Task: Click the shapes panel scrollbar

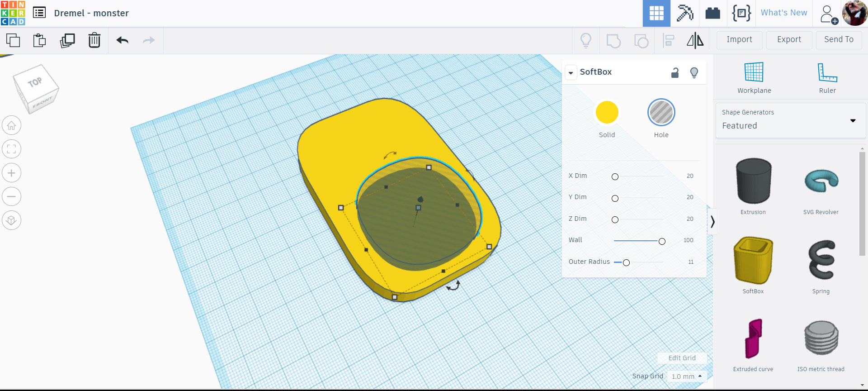Action: [862, 204]
